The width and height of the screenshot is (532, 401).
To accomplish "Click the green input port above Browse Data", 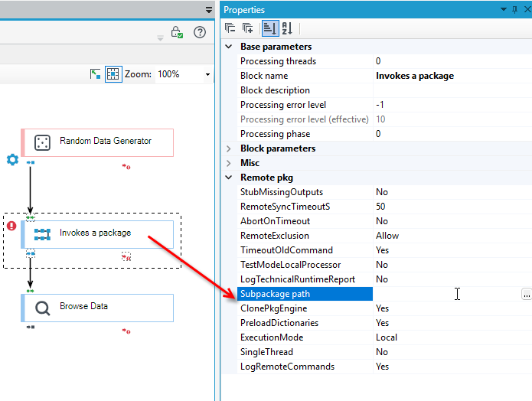I will 30,291.
